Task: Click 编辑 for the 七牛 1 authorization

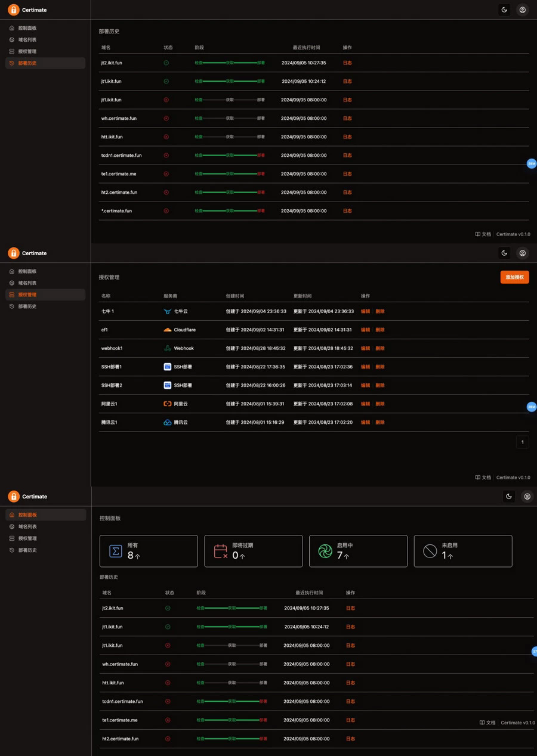Action: 365,311
